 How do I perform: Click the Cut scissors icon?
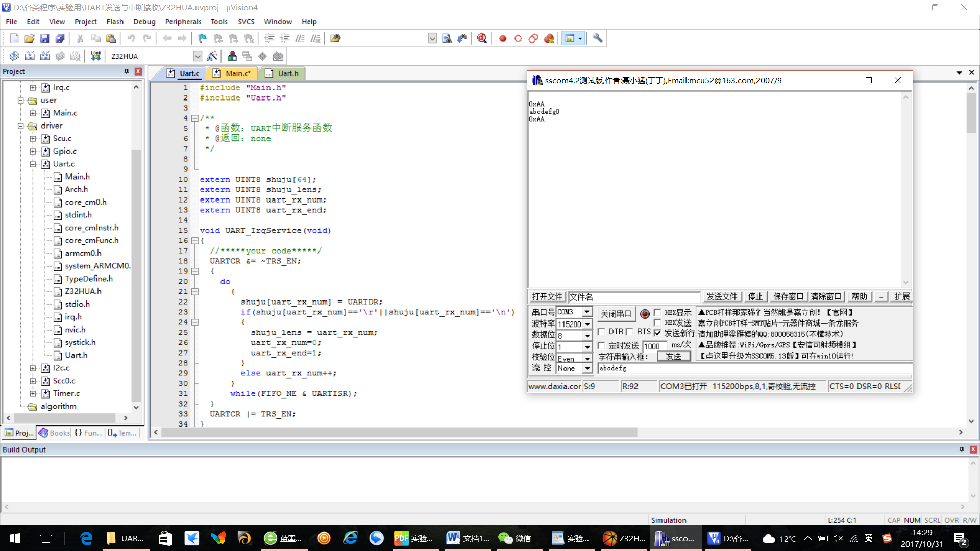80,38
